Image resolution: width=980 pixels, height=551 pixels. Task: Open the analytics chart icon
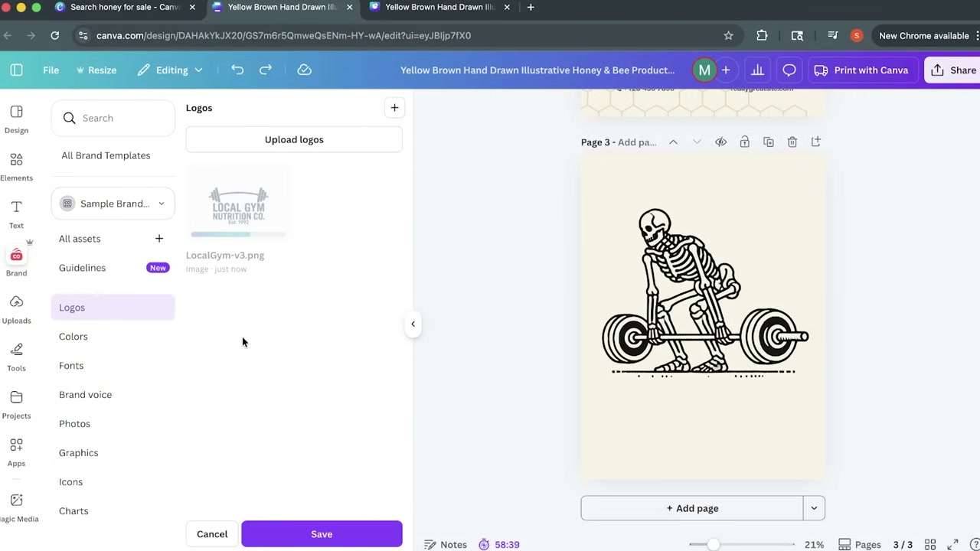point(757,70)
